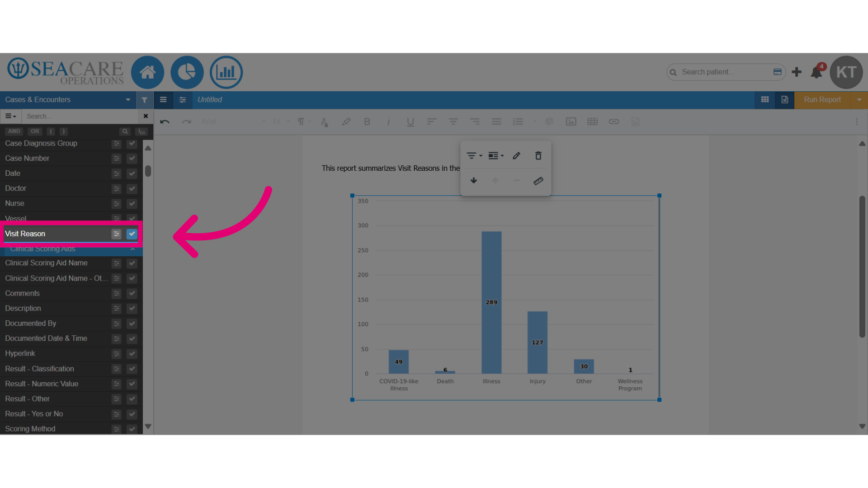
Task: Click the hamburger menu beside Untitled
Action: point(163,100)
